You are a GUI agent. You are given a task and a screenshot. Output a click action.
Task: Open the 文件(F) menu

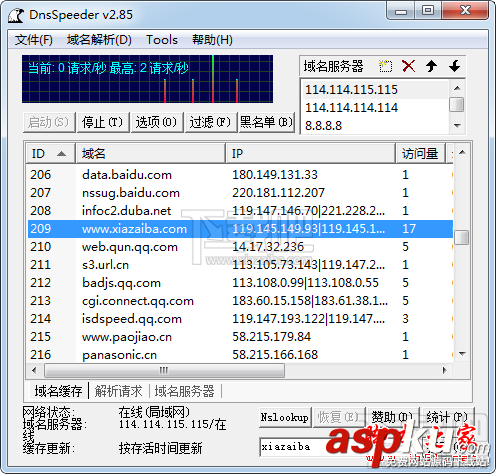pyautogui.click(x=33, y=40)
